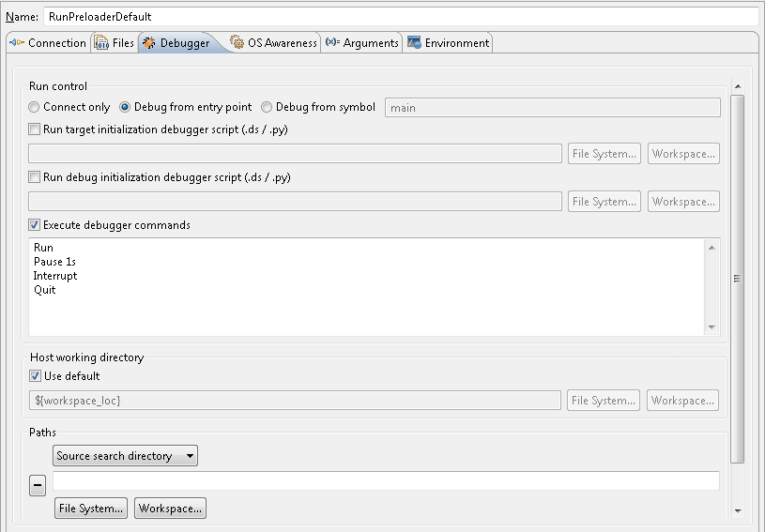Click the 'Quit' command line
The image size is (765, 532).
[x=45, y=290]
